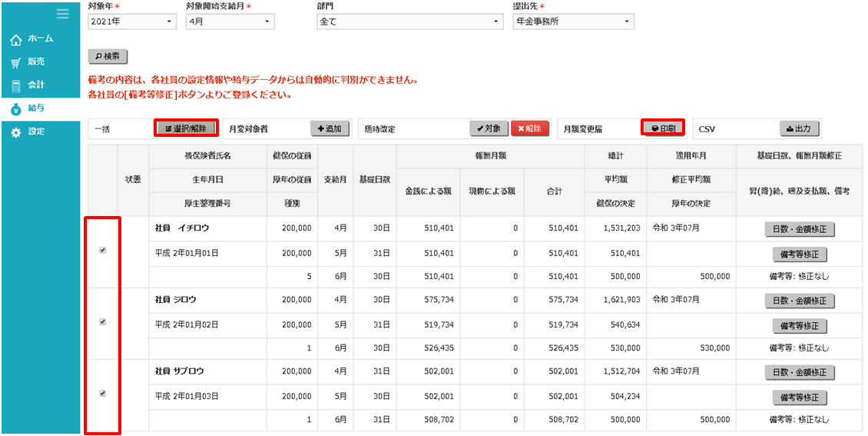Click the 会計 calculator icon
868x436 pixels.
[x=16, y=86]
